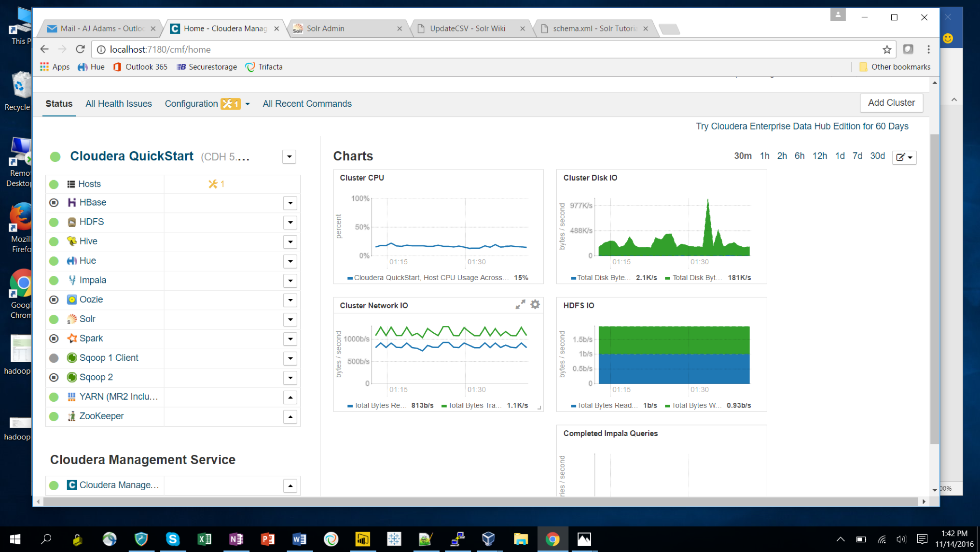This screenshot has height=552, width=980.
Task: Click the Solr service icon
Action: point(71,319)
